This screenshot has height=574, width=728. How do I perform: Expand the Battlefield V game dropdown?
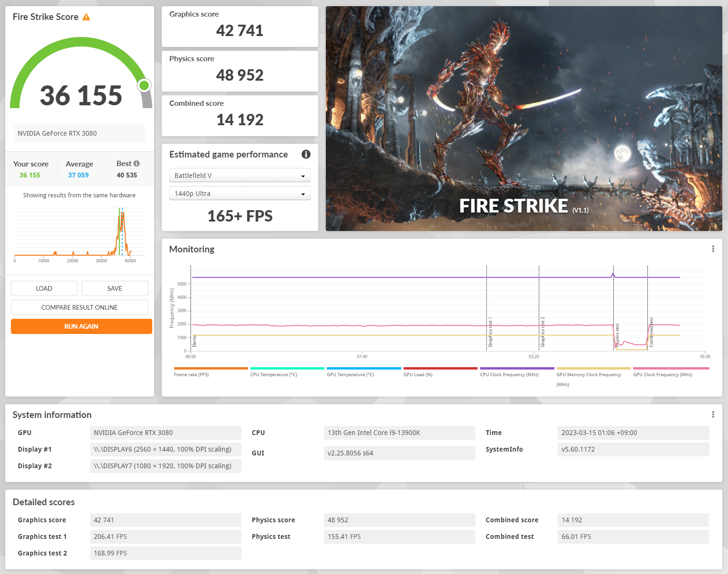pos(240,175)
